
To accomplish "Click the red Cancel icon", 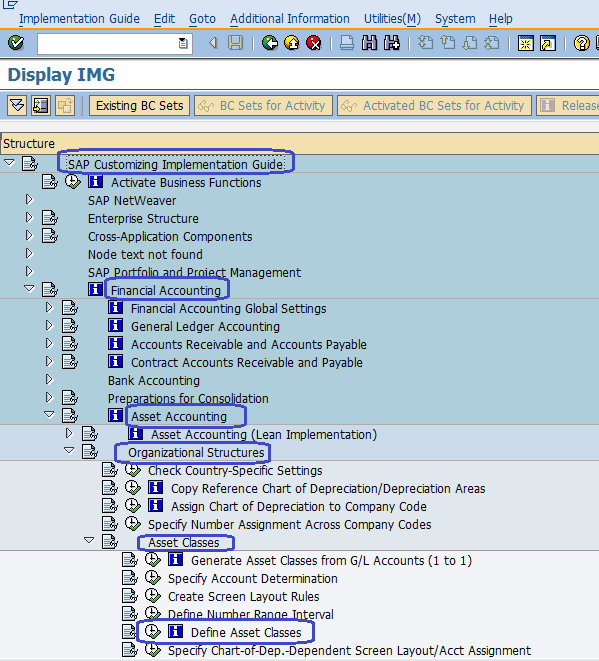I will point(314,43).
